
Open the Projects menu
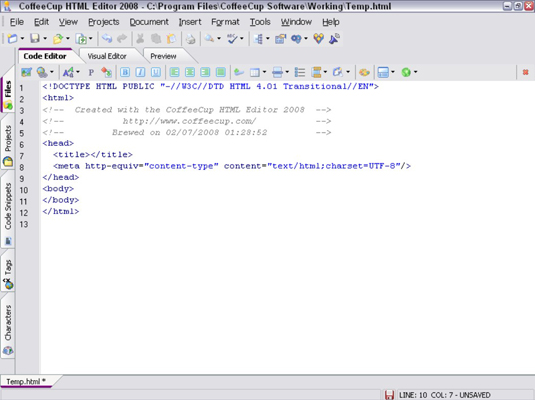[104, 22]
